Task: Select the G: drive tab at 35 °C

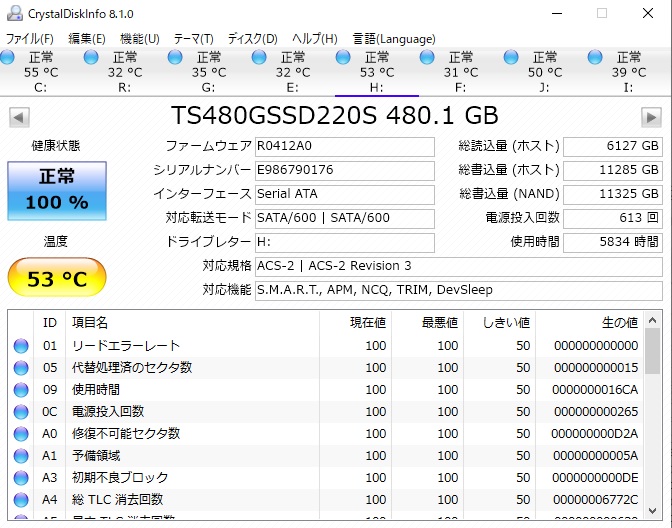Action: click(x=209, y=72)
